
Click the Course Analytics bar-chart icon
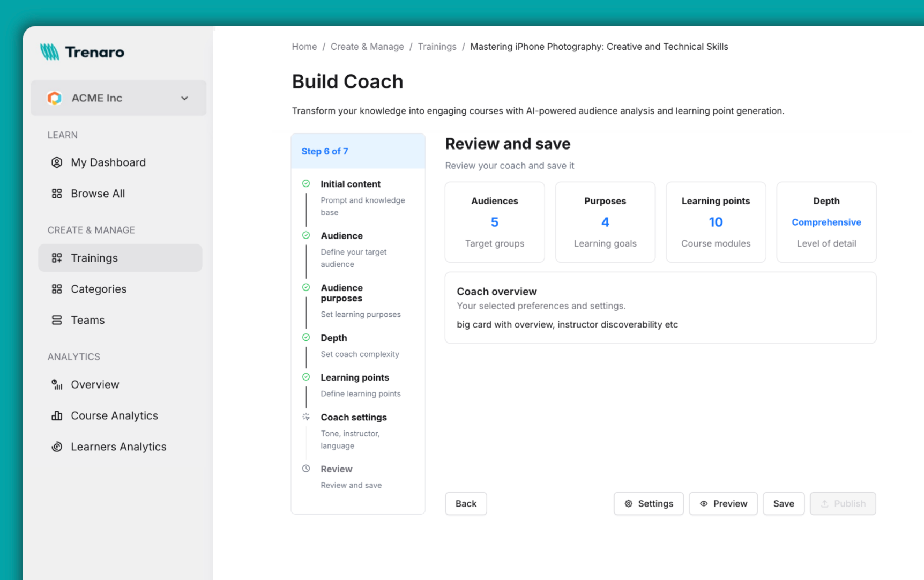pos(57,415)
